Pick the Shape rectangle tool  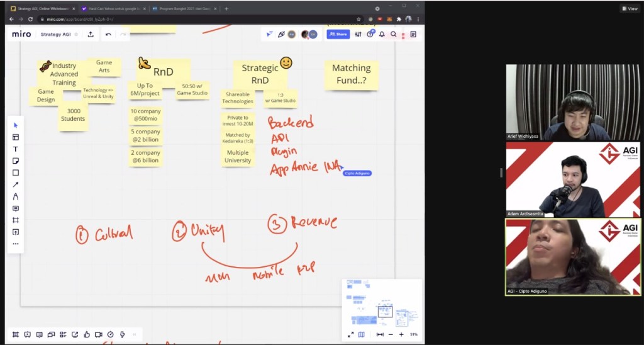[16, 172]
